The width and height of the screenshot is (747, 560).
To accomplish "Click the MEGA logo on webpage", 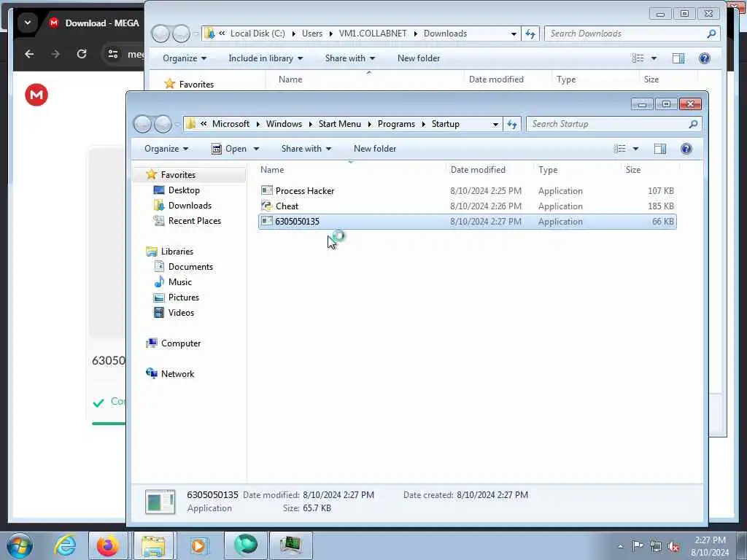I will [36, 95].
